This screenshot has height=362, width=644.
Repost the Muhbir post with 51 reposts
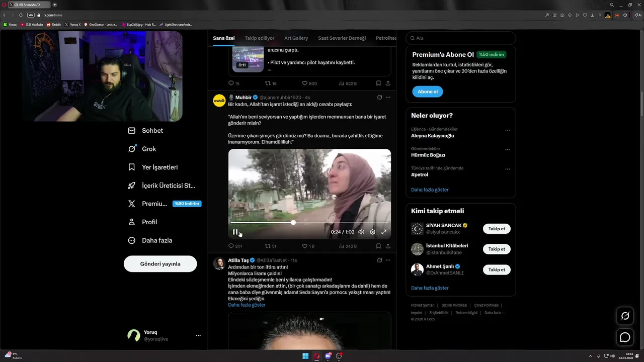pyautogui.click(x=271, y=246)
